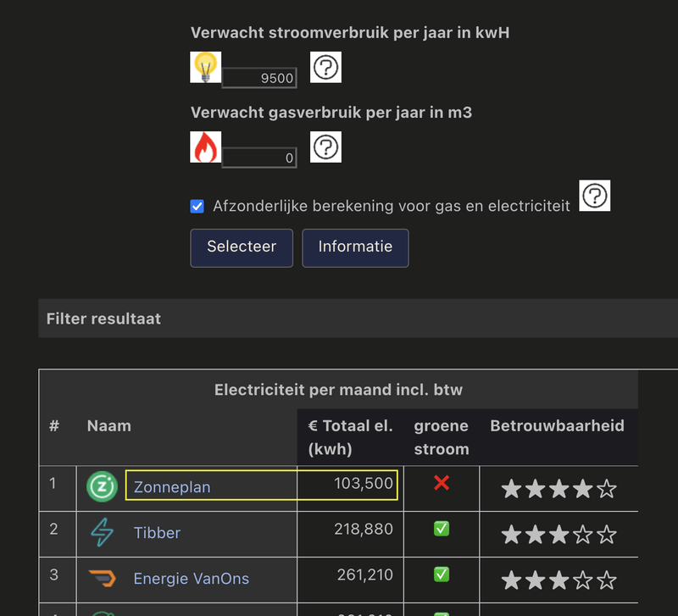The height and width of the screenshot is (616, 678).
Task: Click the lightbulb icon next to electricity usage
Action: click(205, 67)
